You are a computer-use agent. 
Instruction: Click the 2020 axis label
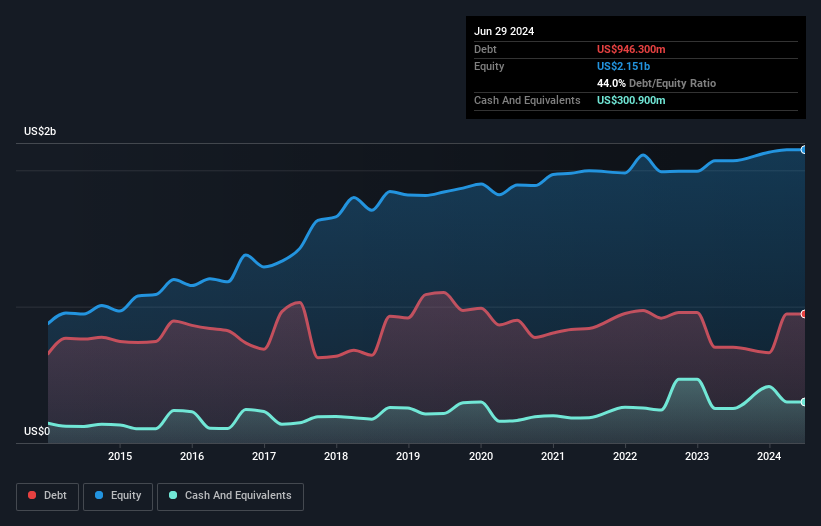point(481,456)
